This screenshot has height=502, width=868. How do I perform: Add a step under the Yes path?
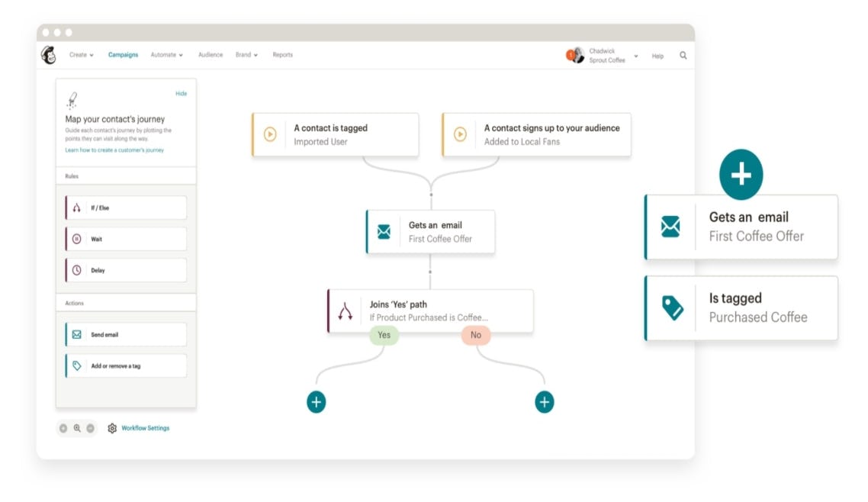coord(316,401)
